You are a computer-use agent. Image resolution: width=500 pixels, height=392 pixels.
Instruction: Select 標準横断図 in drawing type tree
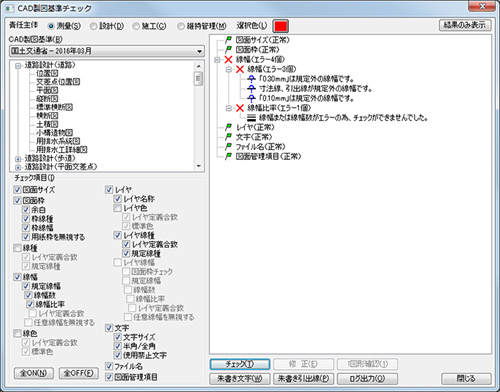pyautogui.click(x=55, y=107)
